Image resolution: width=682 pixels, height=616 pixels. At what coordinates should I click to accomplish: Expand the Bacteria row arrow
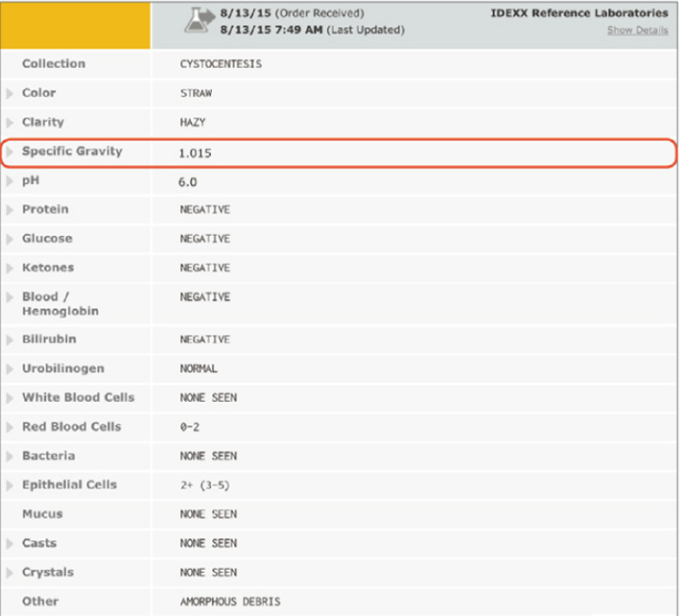pyautogui.click(x=10, y=457)
